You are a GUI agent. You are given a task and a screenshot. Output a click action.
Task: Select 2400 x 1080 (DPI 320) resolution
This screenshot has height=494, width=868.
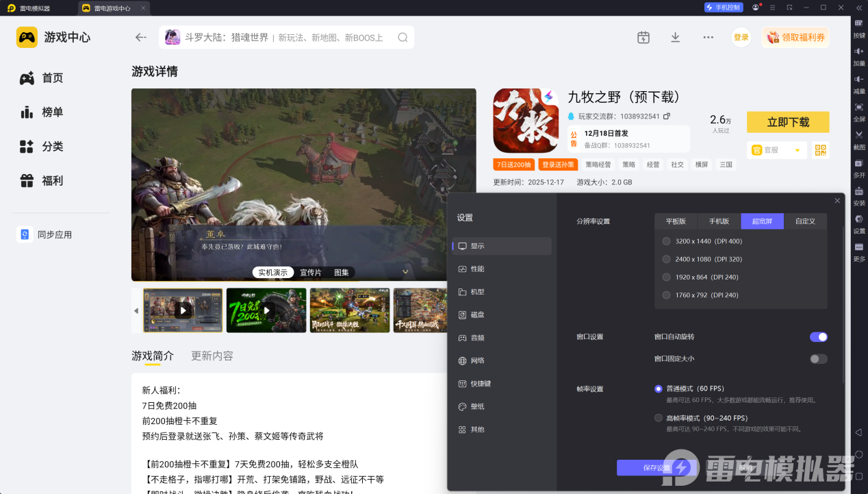coord(667,259)
